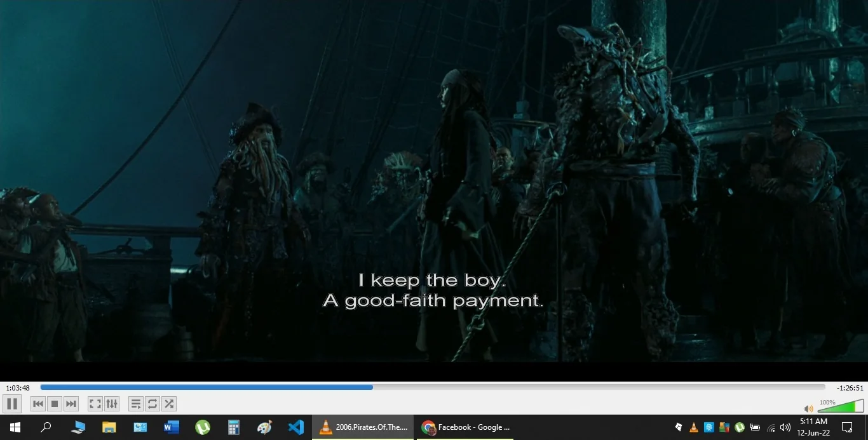Pause the movie with the pause button
This screenshot has width=868, height=440.
(12, 404)
